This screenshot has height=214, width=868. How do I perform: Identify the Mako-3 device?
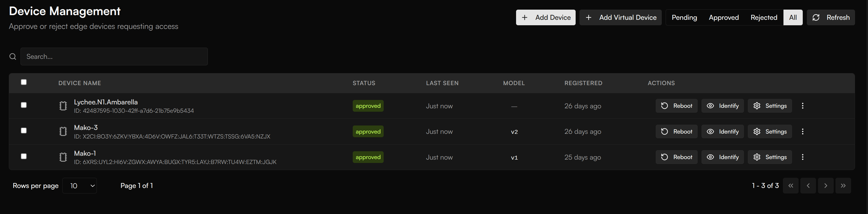(722, 131)
